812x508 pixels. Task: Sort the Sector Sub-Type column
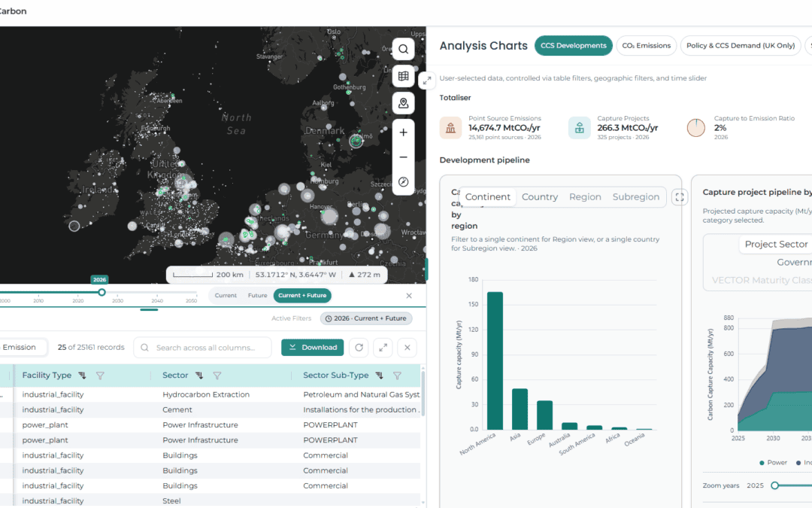coord(380,376)
